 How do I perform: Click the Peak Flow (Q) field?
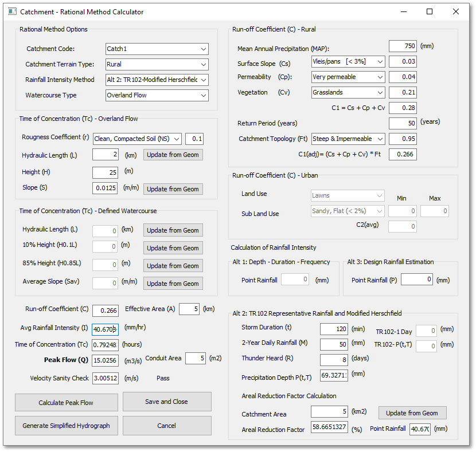click(x=106, y=360)
